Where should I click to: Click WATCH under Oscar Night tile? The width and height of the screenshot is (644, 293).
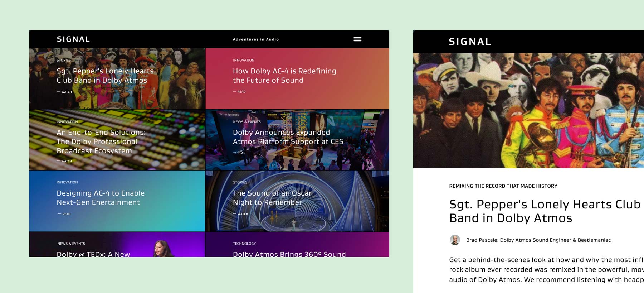click(240, 214)
